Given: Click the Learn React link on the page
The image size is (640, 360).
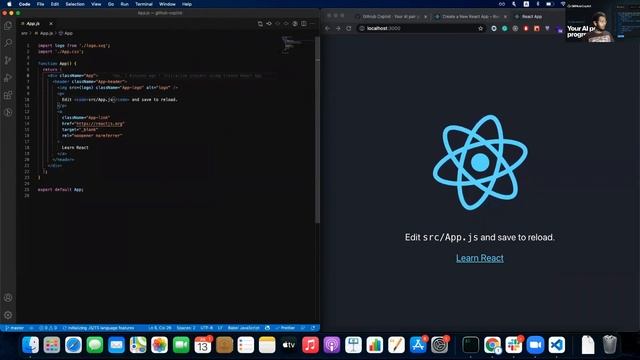Looking at the screenshot, I should click(480, 258).
